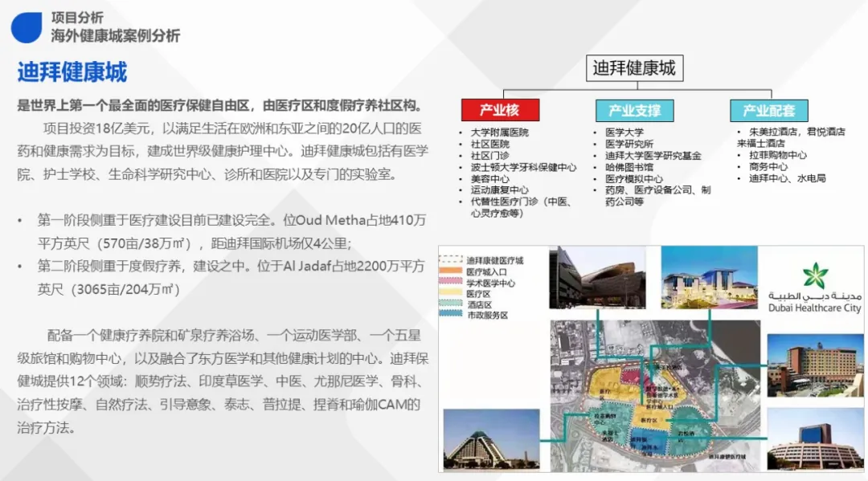868x481 pixels.
Task: Select the bullet 商务中心
Action: (x=768, y=166)
